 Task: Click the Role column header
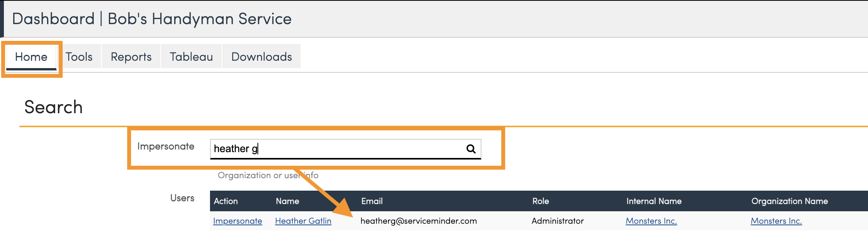tap(541, 201)
